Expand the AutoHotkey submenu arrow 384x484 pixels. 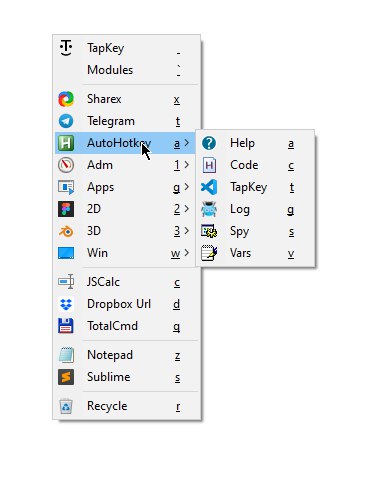click(x=187, y=143)
